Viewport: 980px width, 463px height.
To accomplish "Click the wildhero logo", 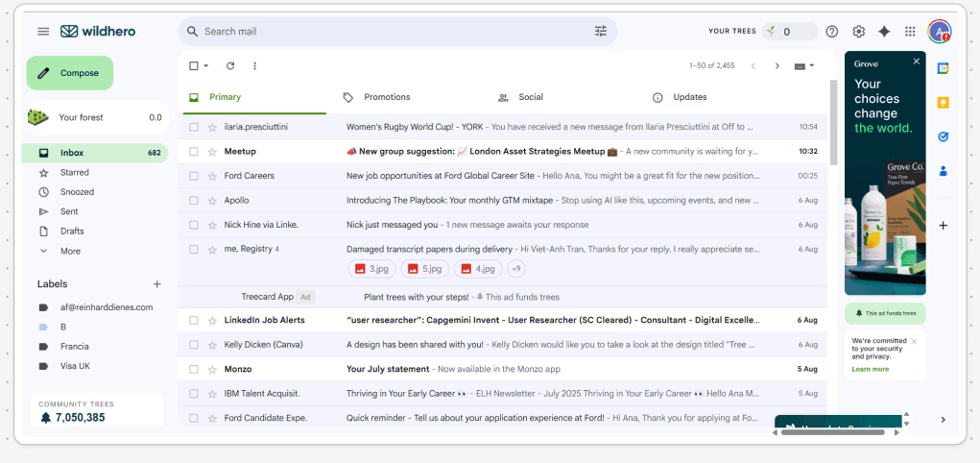I will 98,32.
